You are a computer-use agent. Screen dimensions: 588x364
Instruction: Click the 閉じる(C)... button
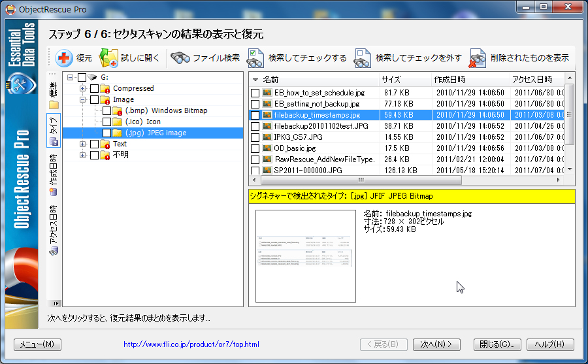tap(497, 344)
